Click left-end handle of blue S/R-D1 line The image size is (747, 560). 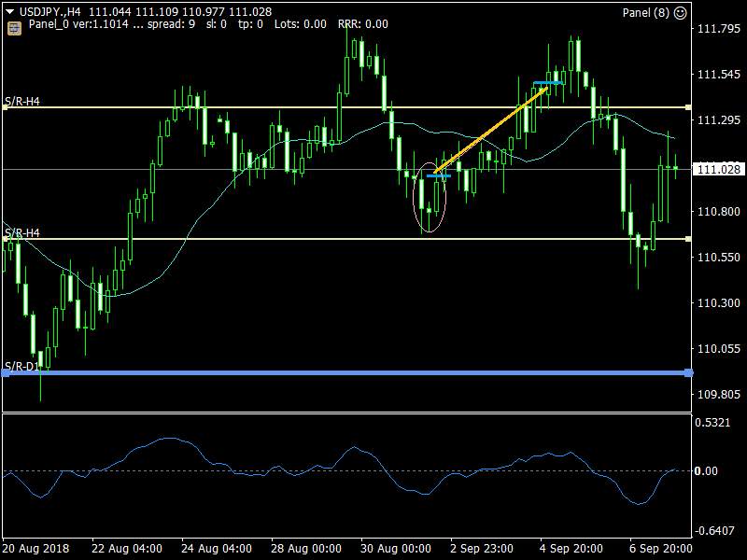pos(5,373)
